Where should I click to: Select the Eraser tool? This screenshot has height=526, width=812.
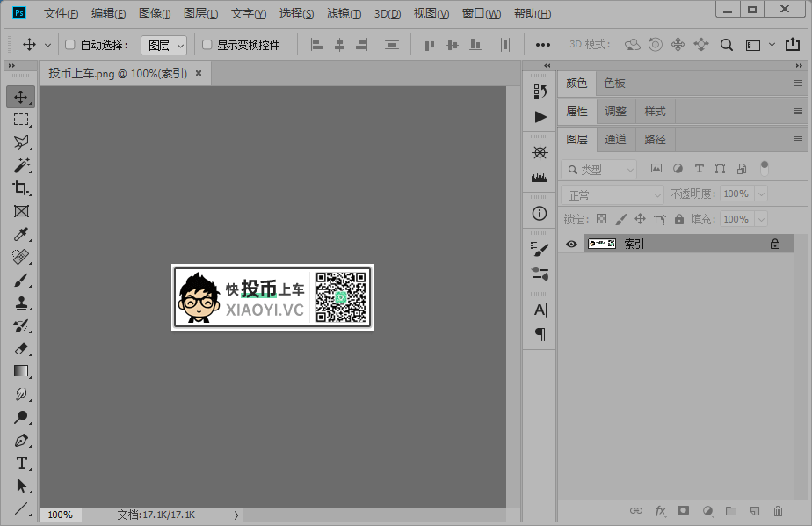coord(22,348)
